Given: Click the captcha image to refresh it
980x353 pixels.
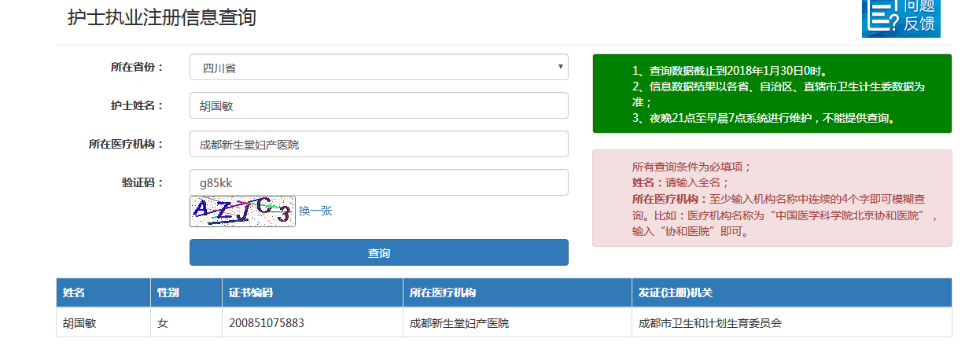Looking at the screenshot, I should 242,211.
